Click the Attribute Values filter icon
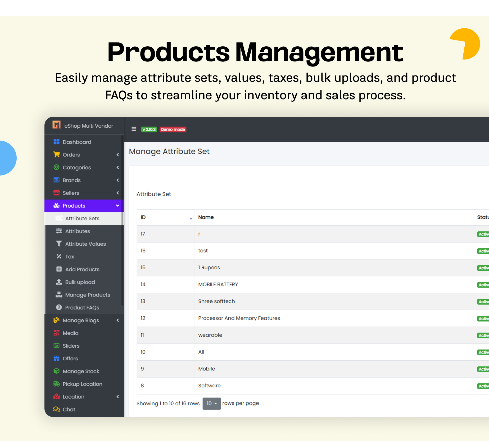 click(59, 244)
